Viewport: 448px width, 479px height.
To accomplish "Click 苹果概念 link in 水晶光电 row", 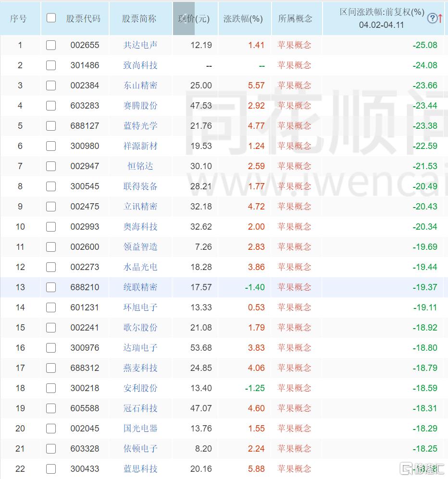I will [294, 267].
